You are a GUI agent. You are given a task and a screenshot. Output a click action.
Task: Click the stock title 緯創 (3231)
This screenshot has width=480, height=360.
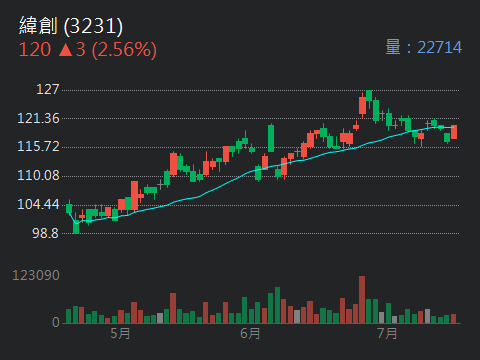click(x=71, y=26)
